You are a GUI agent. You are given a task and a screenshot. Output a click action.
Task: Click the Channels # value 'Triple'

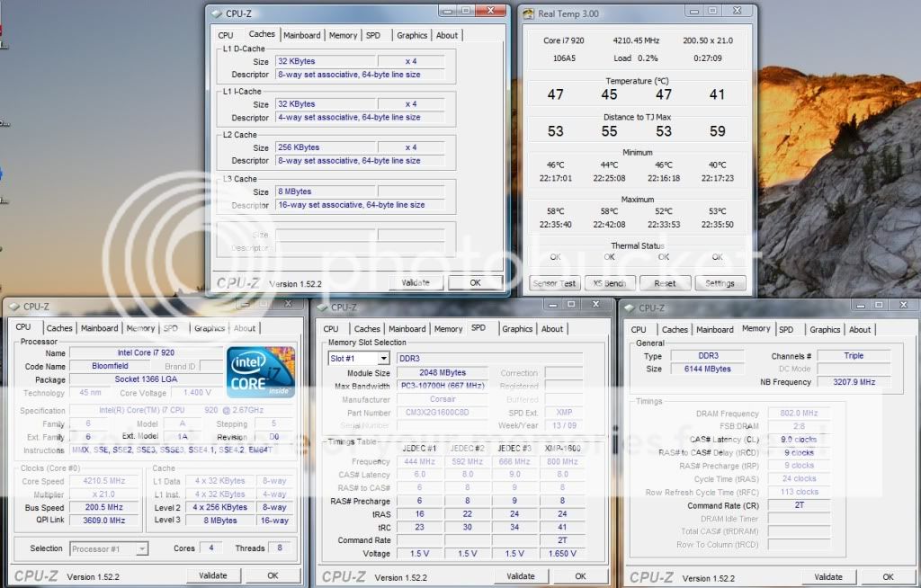pos(854,356)
